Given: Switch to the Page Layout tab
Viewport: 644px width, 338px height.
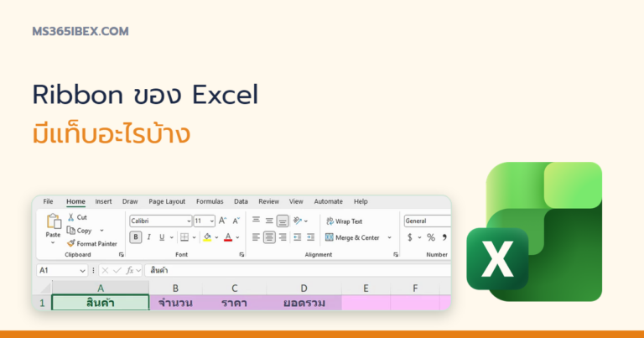Looking at the screenshot, I should point(167,201).
